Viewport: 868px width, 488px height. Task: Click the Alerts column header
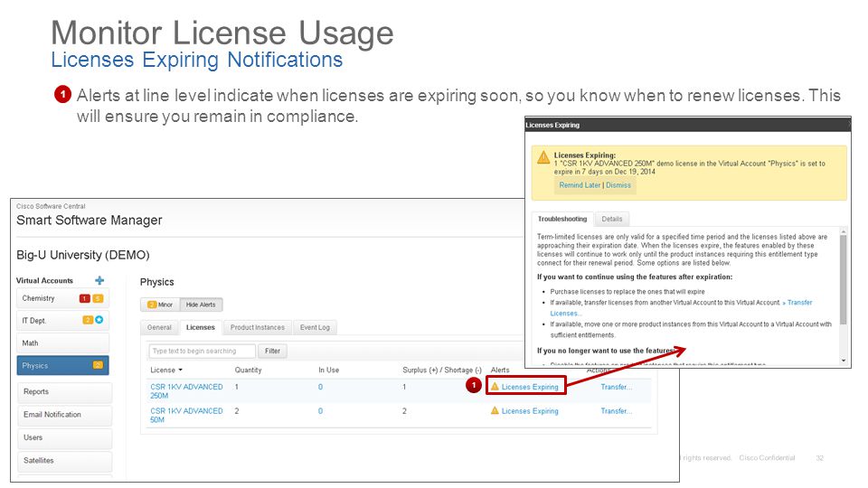pos(500,371)
